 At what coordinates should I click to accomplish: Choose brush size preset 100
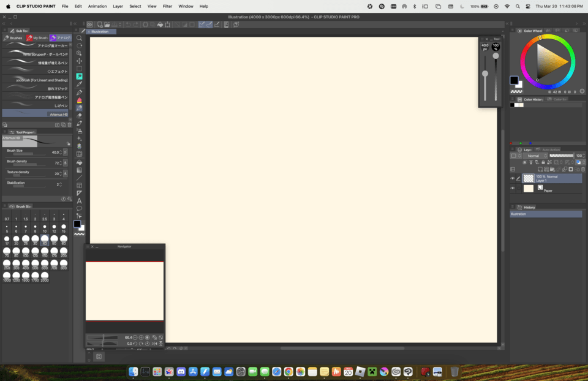[x=26, y=252]
